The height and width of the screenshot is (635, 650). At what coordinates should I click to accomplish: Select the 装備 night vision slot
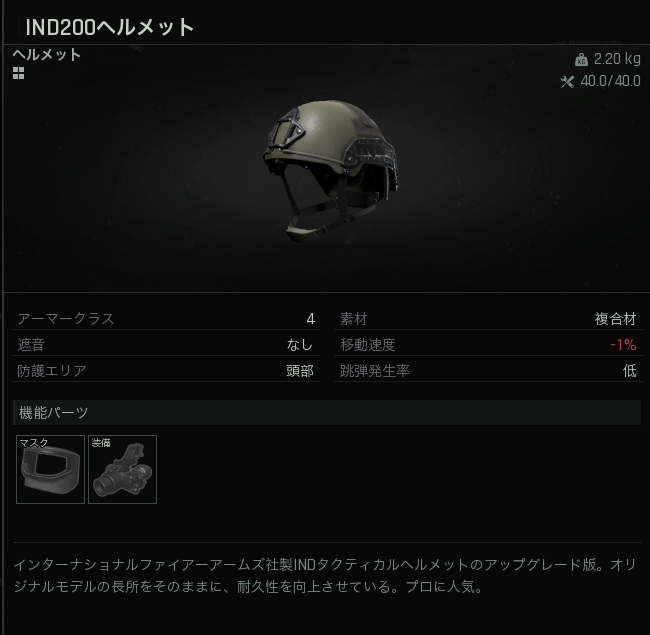122,469
